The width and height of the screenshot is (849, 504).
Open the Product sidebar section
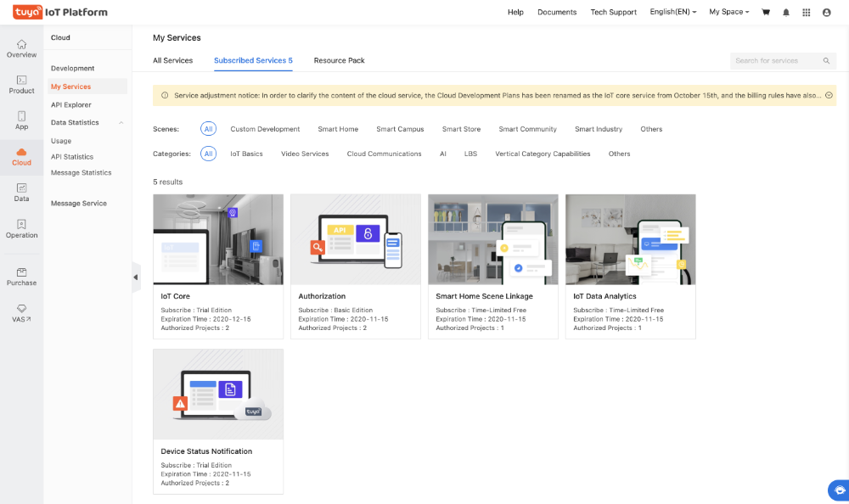click(22, 85)
